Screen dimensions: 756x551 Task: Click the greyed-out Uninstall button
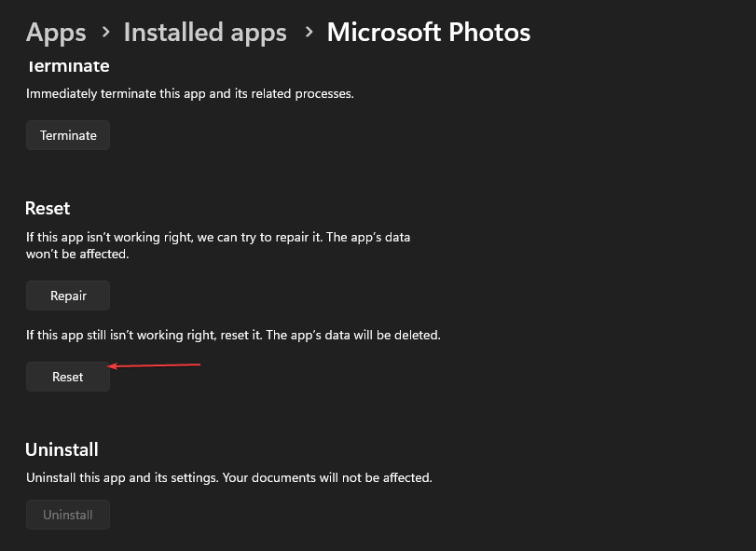[67, 514]
